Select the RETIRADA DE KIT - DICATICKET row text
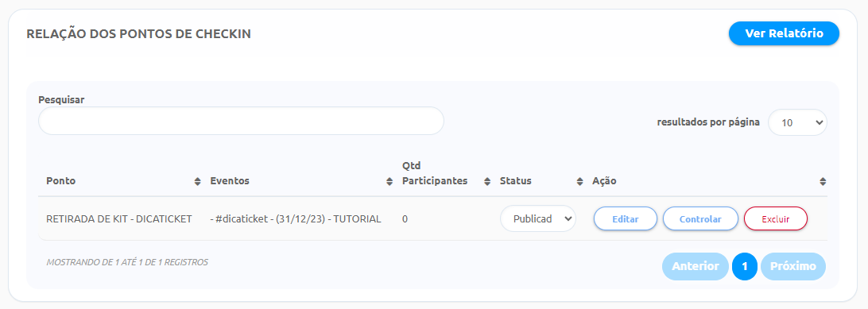 (x=119, y=219)
